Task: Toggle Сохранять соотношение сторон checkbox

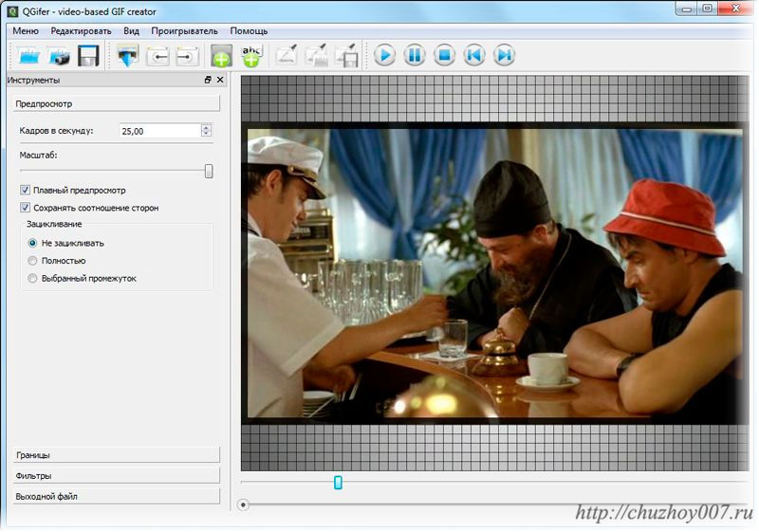Action: [x=26, y=208]
